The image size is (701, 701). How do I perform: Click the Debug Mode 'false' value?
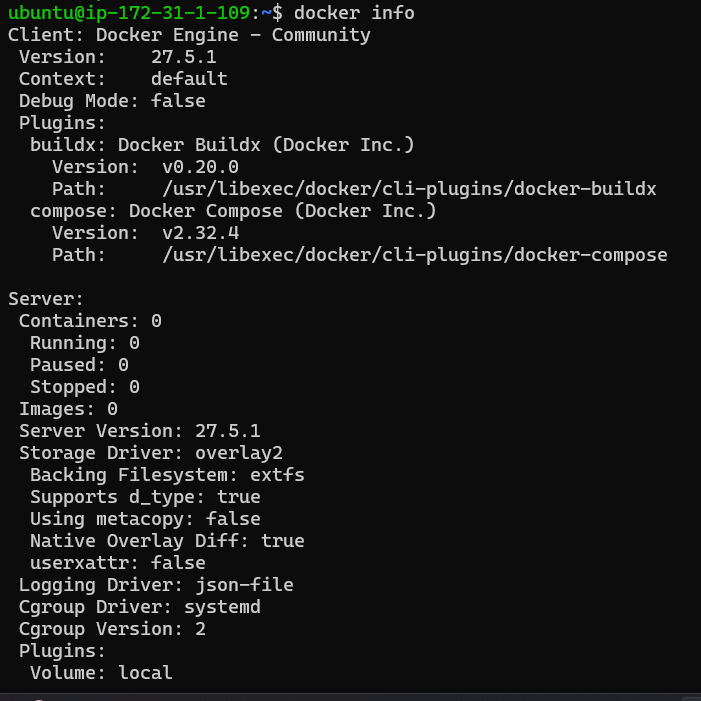178,101
